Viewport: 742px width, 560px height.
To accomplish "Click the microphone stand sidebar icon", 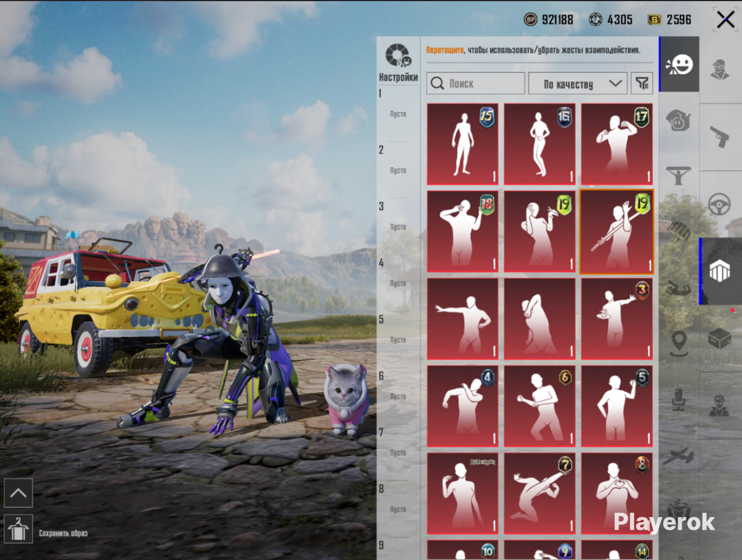I will [x=679, y=399].
